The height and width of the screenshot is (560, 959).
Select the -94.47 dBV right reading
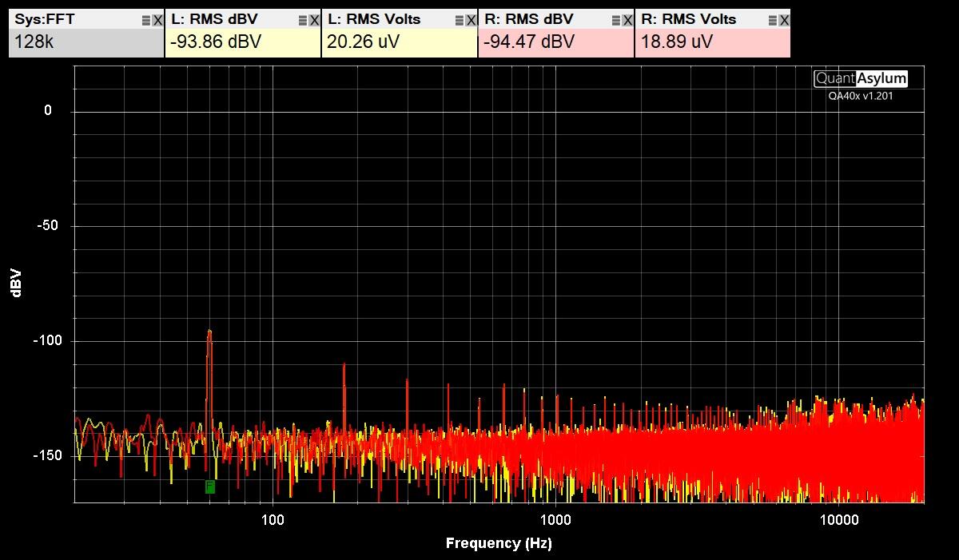pos(529,42)
